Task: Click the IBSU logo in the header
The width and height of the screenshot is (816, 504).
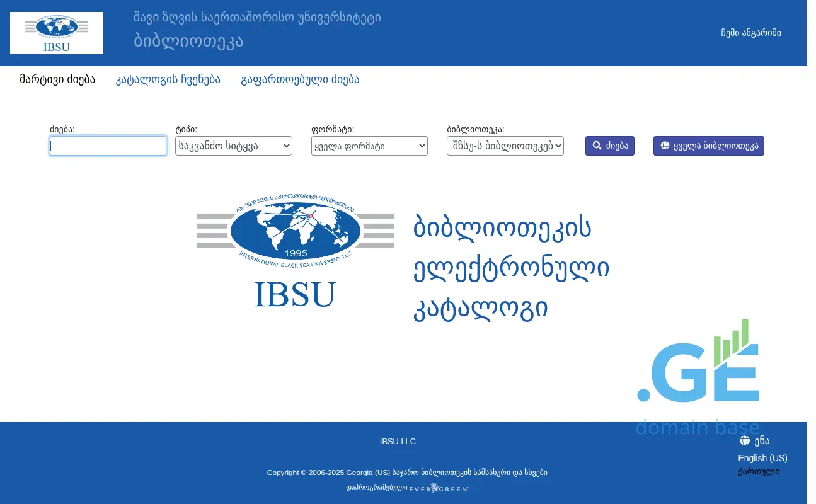Action: pos(57,33)
